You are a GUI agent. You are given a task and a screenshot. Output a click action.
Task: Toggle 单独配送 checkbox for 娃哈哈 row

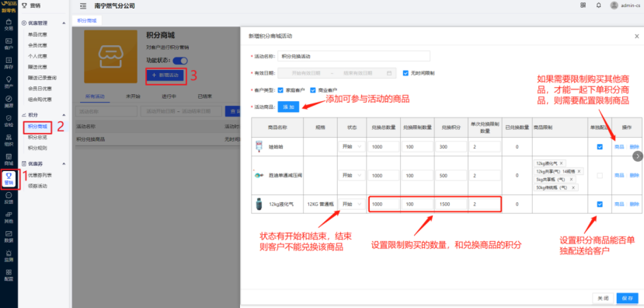coord(600,146)
